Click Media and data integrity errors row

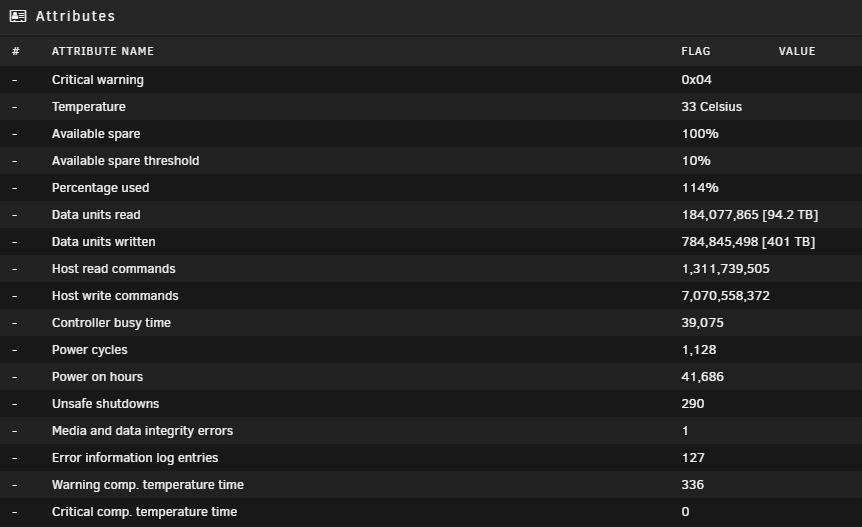pyautogui.click(x=431, y=430)
